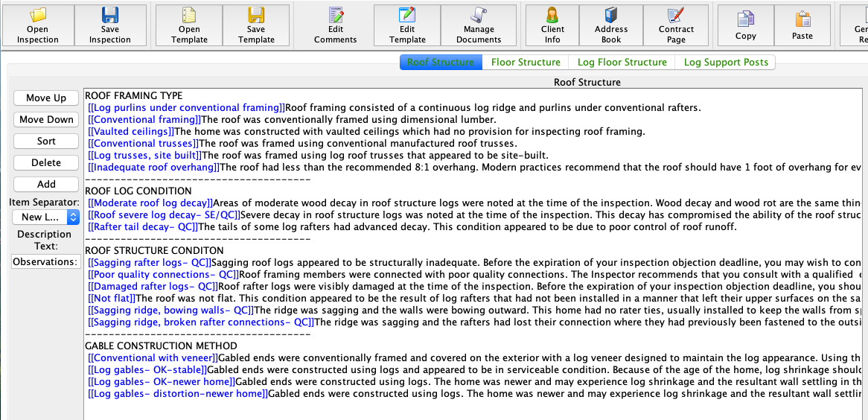The height and width of the screenshot is (420, 868).
Task: Select the Sagging rafter logs- QC tag
Action: pyautogui.click(x=150, y=262)
